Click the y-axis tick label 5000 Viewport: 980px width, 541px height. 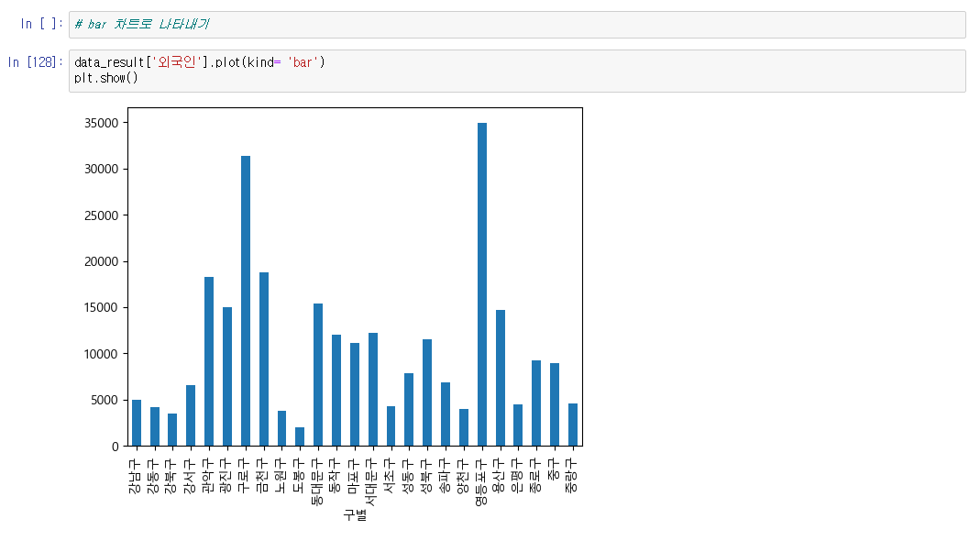pos(105,401)
